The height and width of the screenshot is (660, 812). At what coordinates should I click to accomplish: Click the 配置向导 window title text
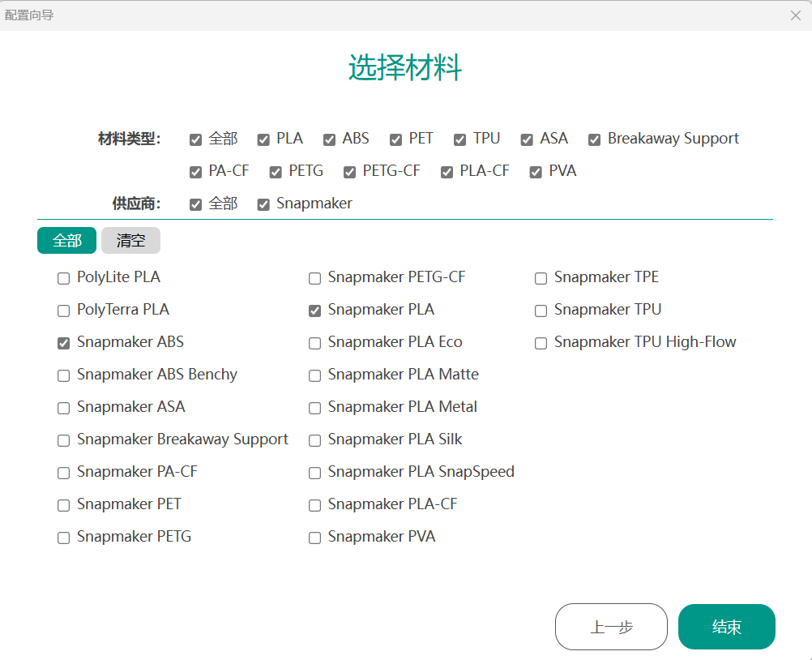click(x=29, y=15)
